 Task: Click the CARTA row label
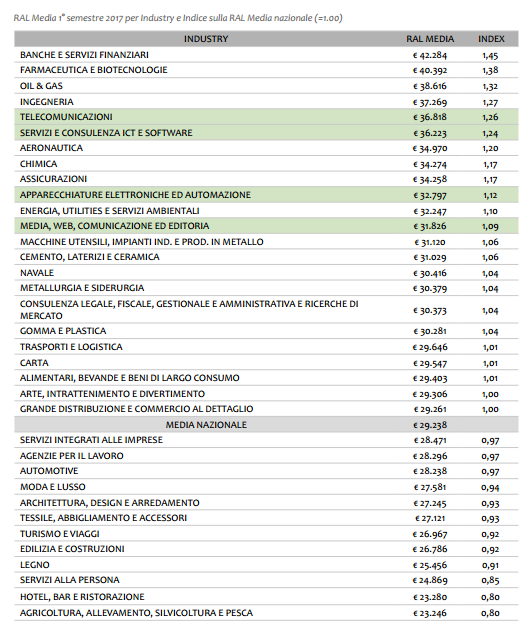click(x=34, y=363)
